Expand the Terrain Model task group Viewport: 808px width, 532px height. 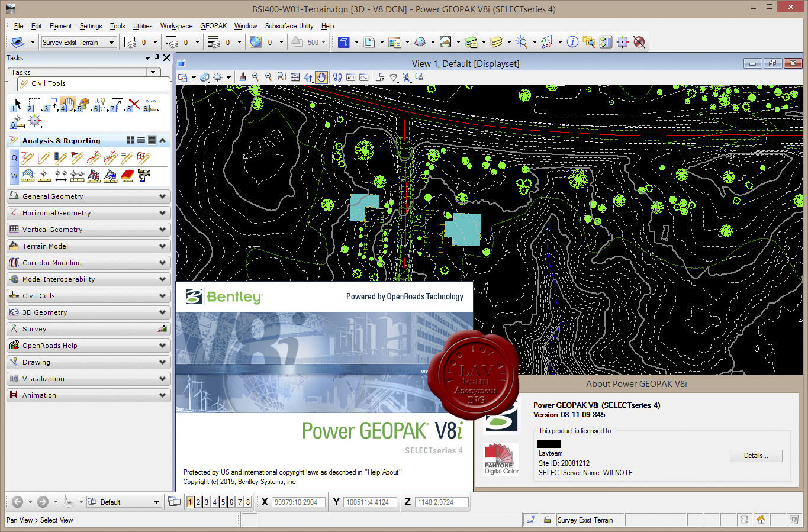point(89,246)
